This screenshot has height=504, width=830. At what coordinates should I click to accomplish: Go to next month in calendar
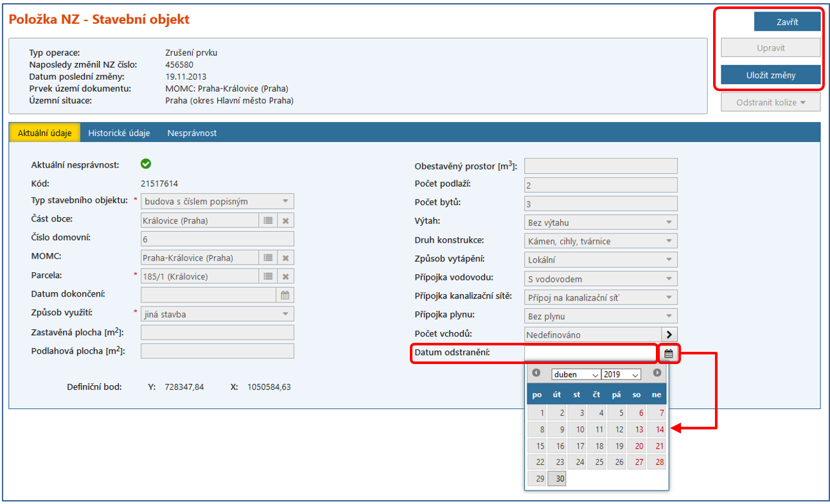pyautogui.click(x=657, y=373)
